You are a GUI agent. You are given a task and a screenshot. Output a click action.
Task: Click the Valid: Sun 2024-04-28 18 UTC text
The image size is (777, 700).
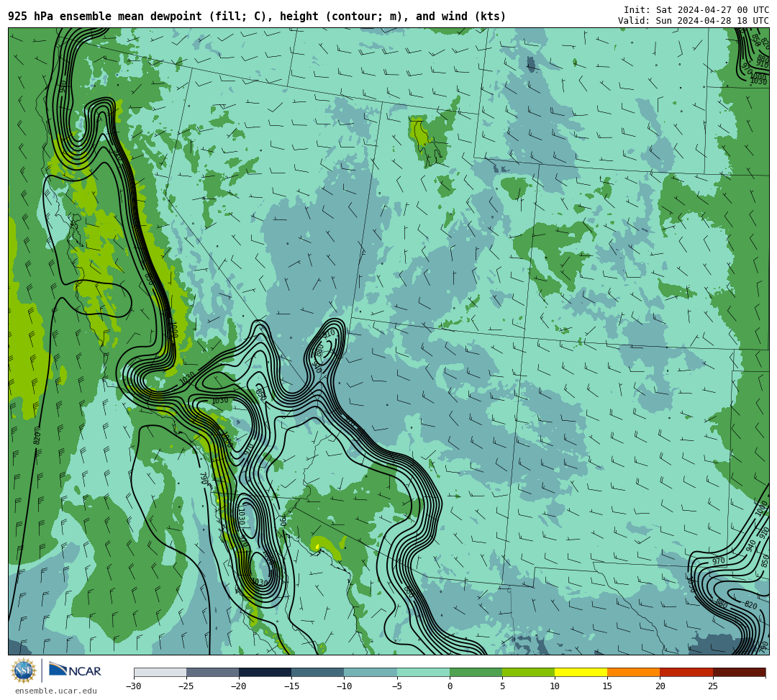tap(694, 20)
